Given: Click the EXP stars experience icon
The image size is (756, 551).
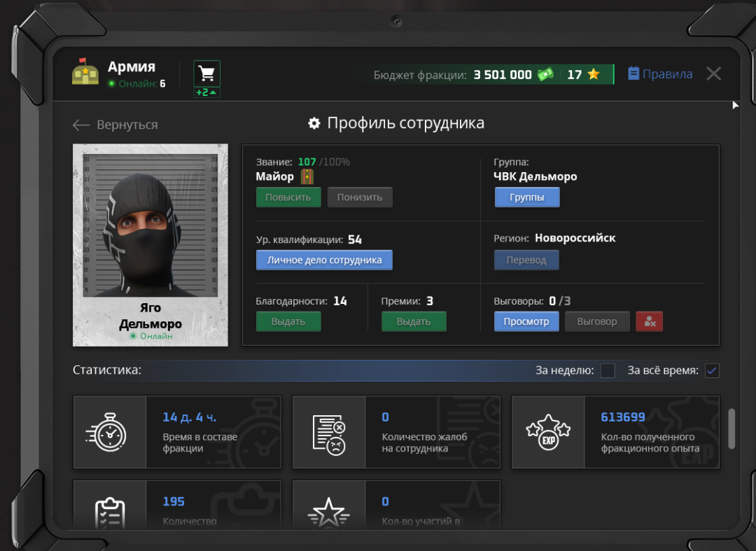Looking at the screenshot, I should (x=547, y=432).
